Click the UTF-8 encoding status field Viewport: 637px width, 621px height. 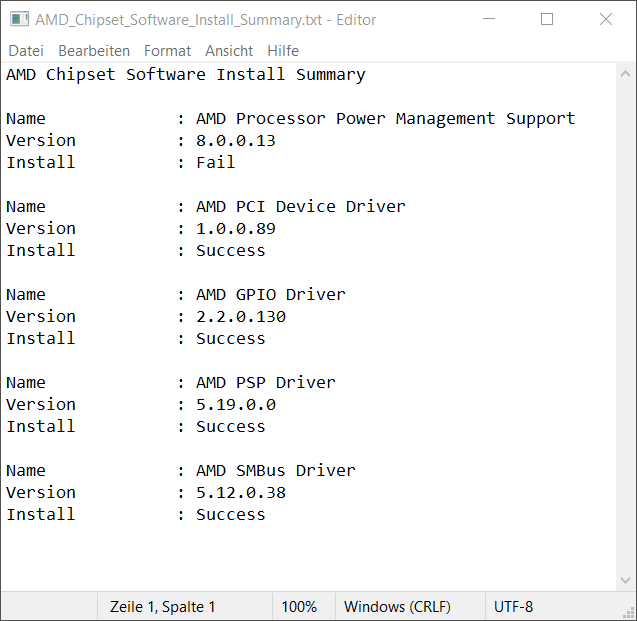(x=514, y=606)
